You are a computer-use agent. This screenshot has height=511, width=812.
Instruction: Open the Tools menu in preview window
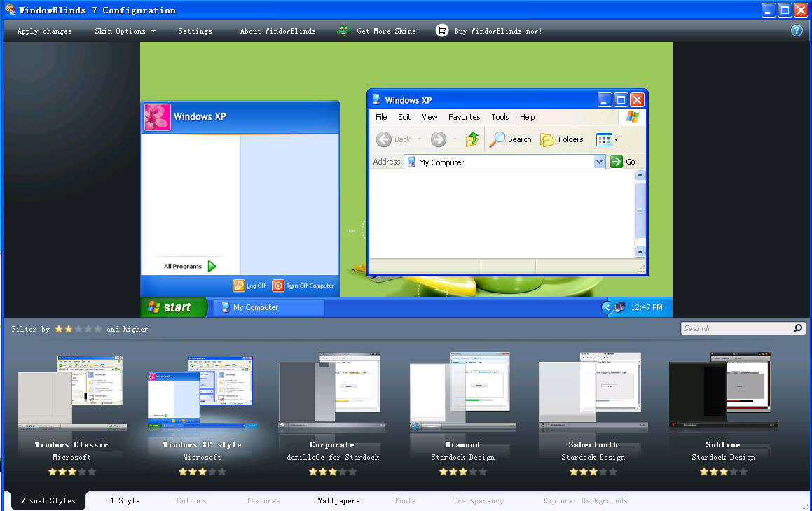(x=500, y=117)
